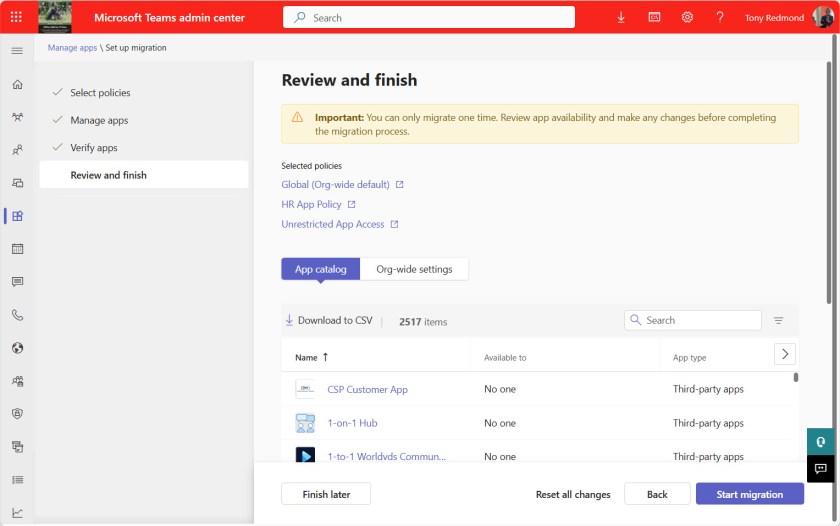Open Global policy external link icon
Screen dimensions: 840x526
point(400,185)
